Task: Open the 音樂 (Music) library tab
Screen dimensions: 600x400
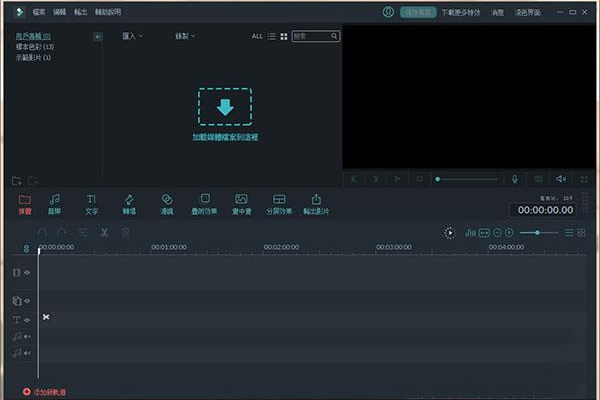Action: tap(55, 203)
